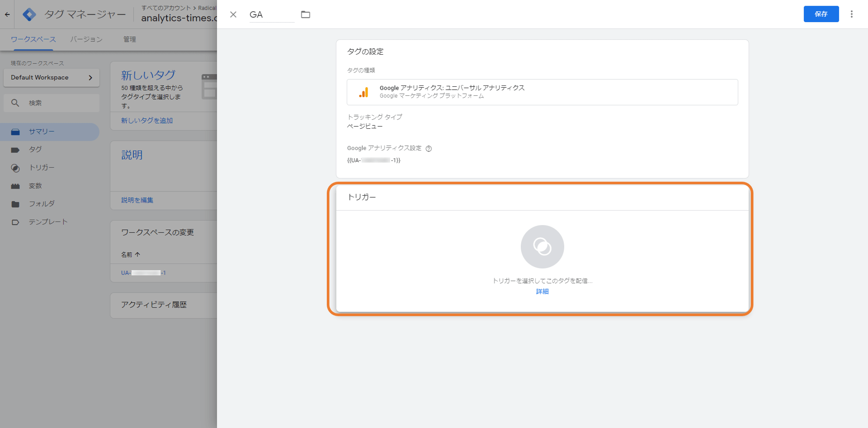The height and width of the screenshot is (428, 868).
Task: Click the search magnifier icon in sidebar
Action: click(x=15, y=103)
